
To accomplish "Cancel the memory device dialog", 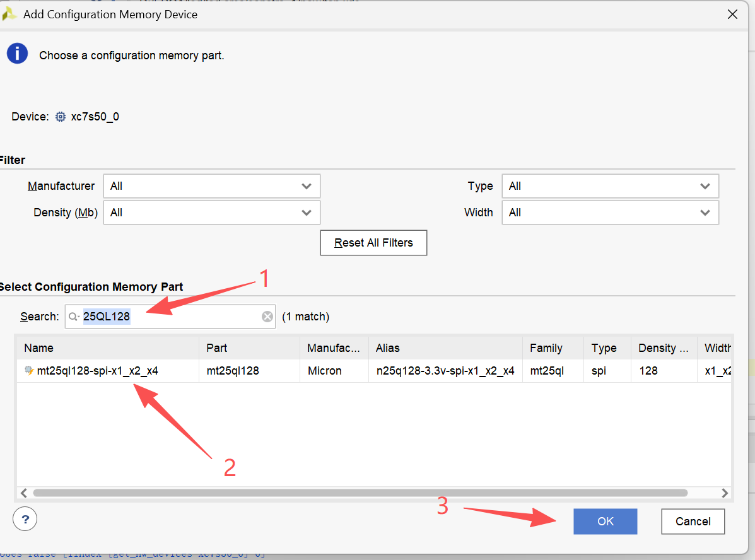I will tap(693, 522).
